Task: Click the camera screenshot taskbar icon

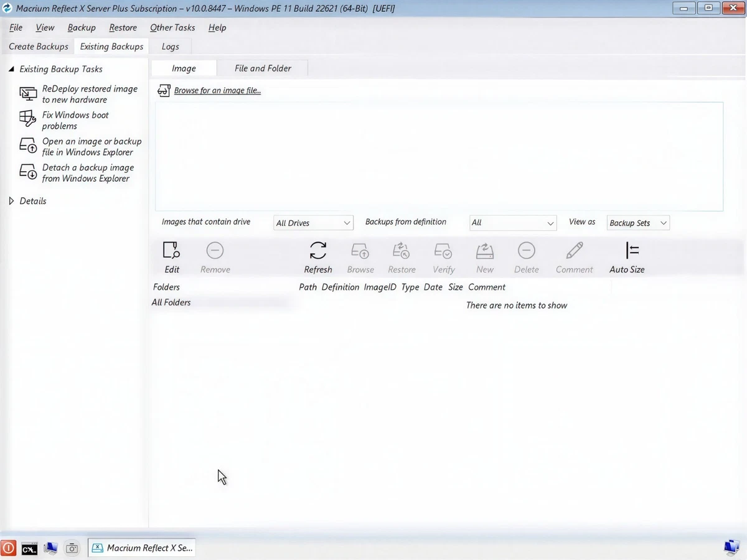Action: click(72, 548)
